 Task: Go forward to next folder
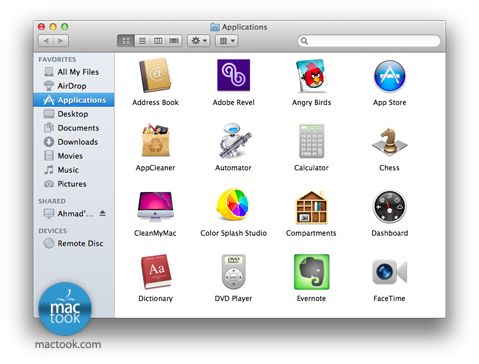61,41
